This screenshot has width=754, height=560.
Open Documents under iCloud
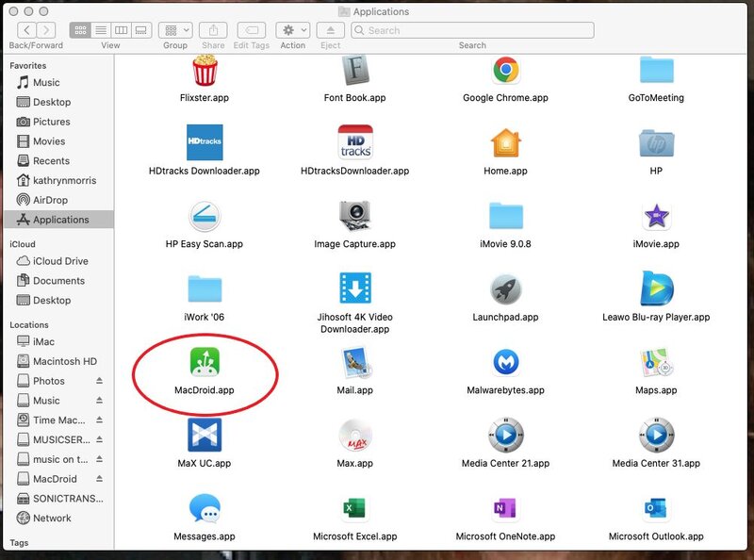[57, 281]
